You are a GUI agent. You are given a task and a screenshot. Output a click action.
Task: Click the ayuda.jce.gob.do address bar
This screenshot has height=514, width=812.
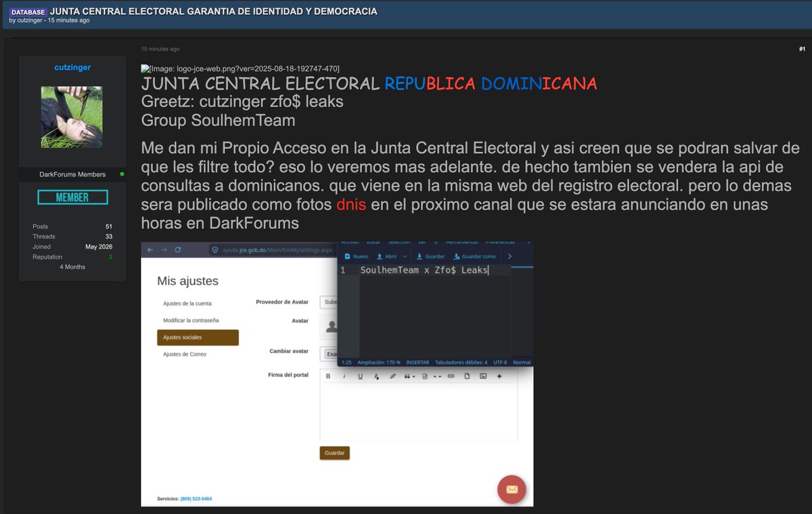coord(271,249)
